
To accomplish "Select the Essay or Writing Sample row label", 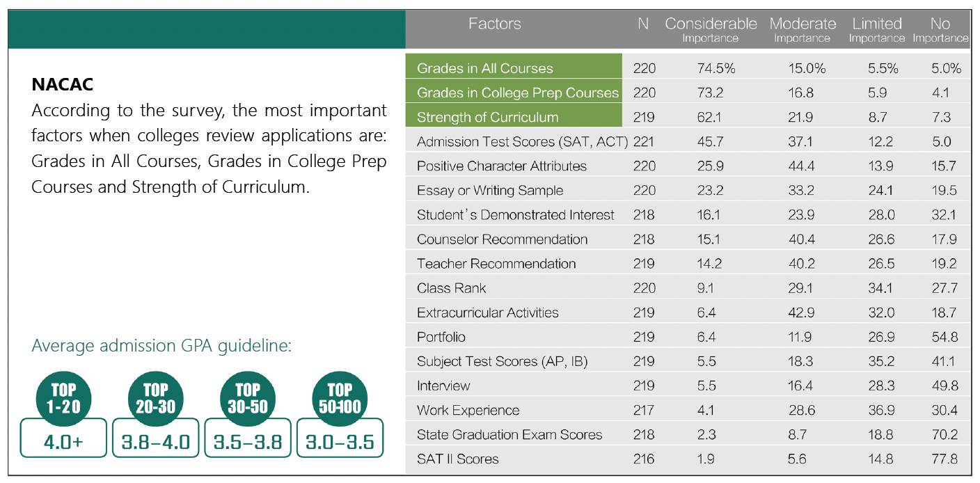I will [490, 191].
